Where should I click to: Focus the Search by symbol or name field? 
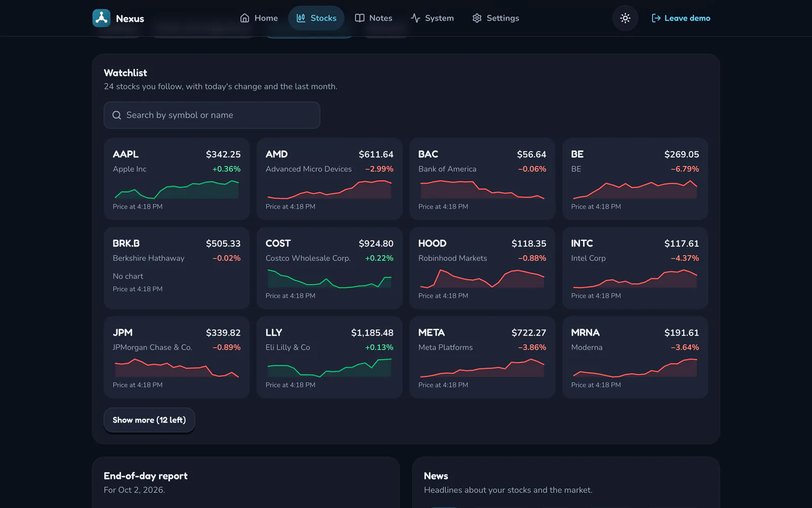[x=212, y=115]
